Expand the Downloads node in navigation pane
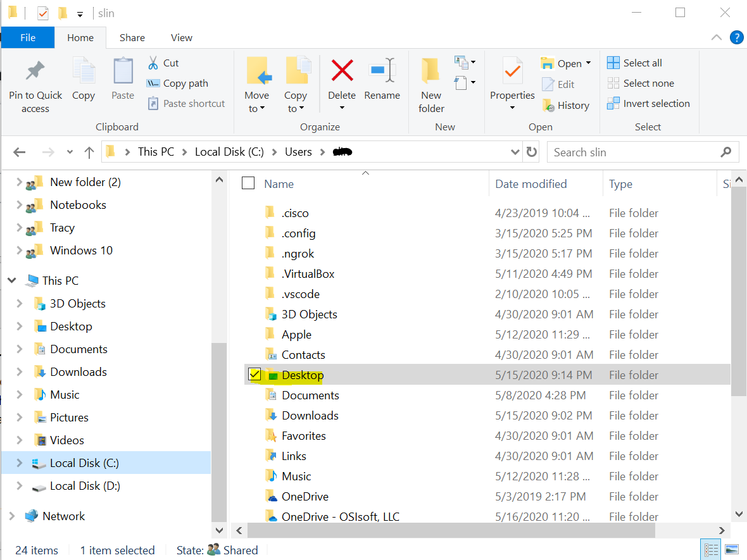The image size is (747, 560). tap(20, 372)
